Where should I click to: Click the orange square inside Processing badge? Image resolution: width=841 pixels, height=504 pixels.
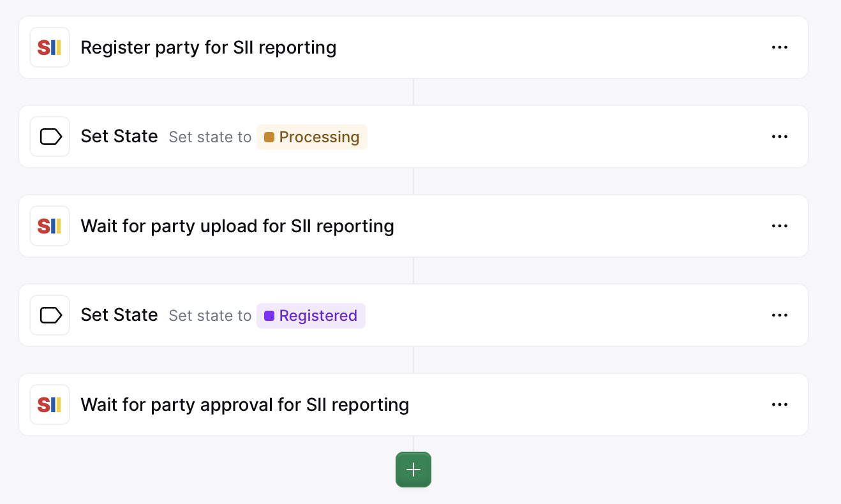click(268, 137)
